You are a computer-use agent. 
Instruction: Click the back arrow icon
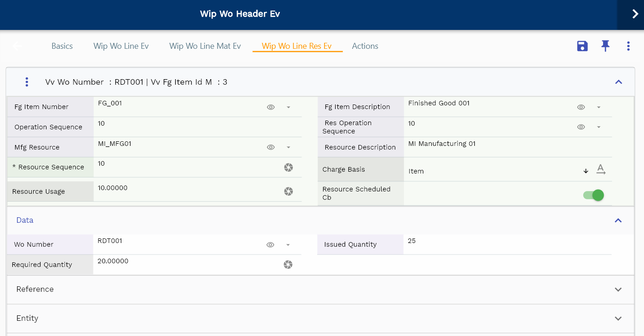tap(17, 46)
